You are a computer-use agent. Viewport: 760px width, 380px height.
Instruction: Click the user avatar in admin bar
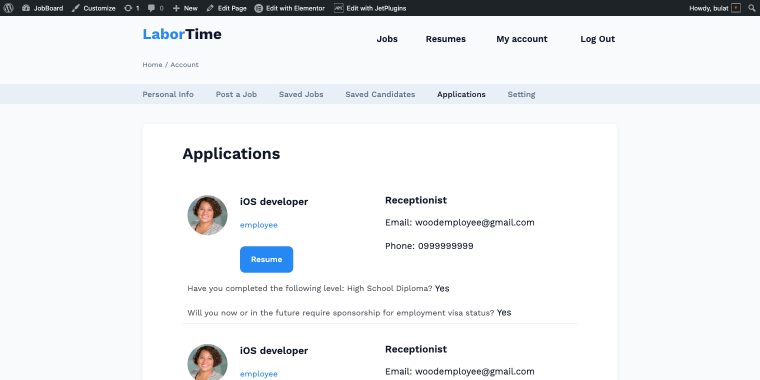pyautogui.click(x=736, y=8)
